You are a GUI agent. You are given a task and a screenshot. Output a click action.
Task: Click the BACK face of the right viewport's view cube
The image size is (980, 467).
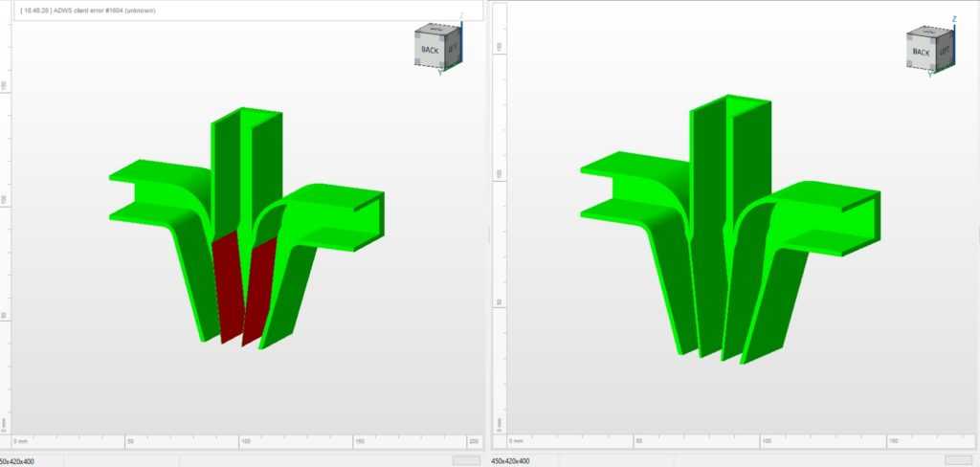pyautogui.click(x=920, y=52)
